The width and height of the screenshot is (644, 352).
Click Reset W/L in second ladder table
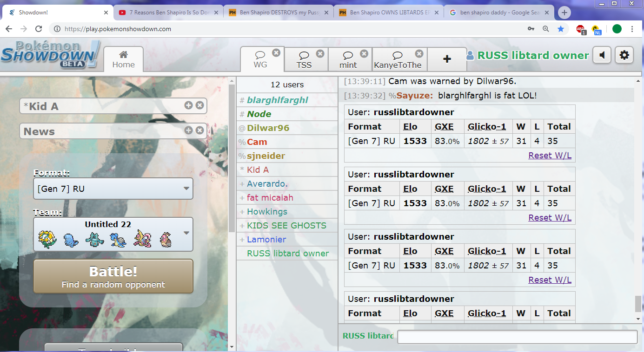[550, 218]
